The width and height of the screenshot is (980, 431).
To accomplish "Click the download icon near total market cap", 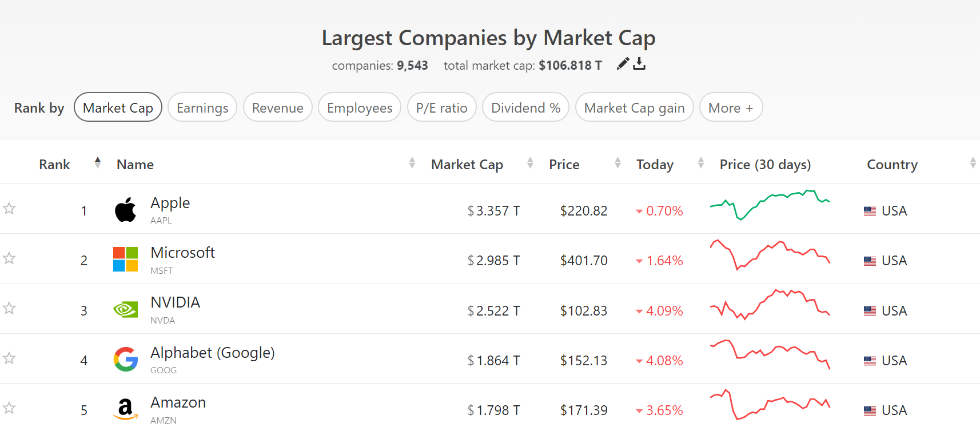I will click(639, 64).
